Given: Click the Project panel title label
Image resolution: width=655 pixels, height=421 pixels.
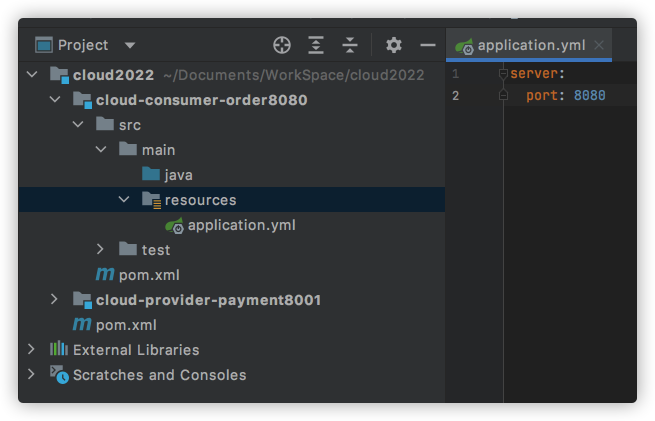Looking at the screenshot, I should tap(83, 45).
